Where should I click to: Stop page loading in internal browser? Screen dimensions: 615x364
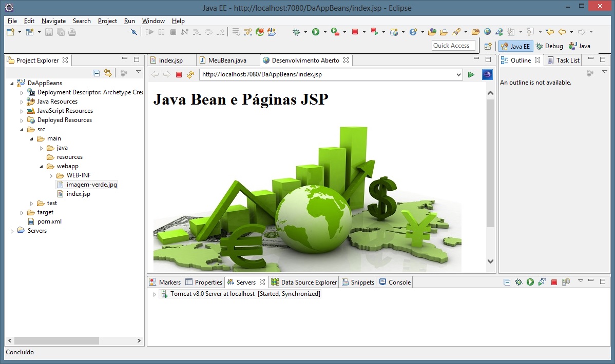(179, 75)
